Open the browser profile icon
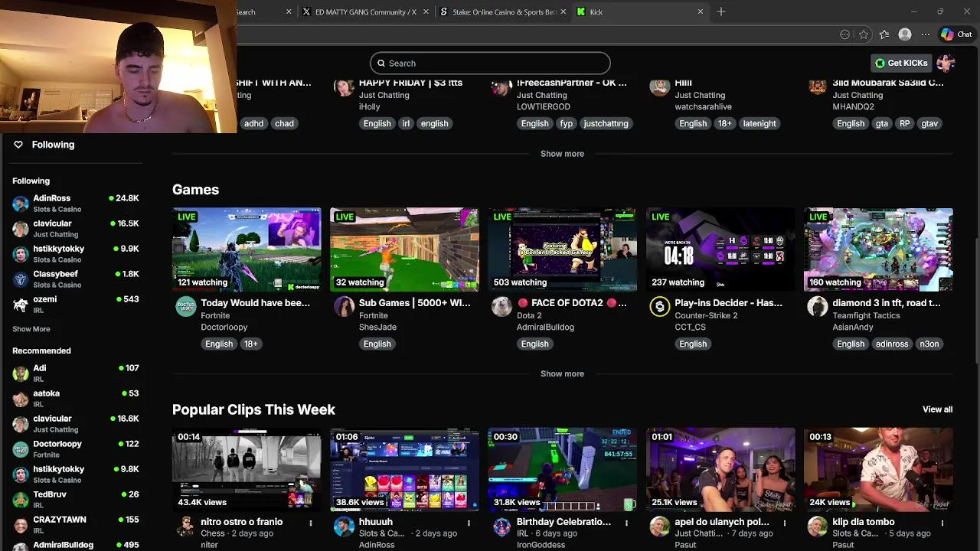The width and height of the screenshot is (980, 551). [x=905, y=34]
